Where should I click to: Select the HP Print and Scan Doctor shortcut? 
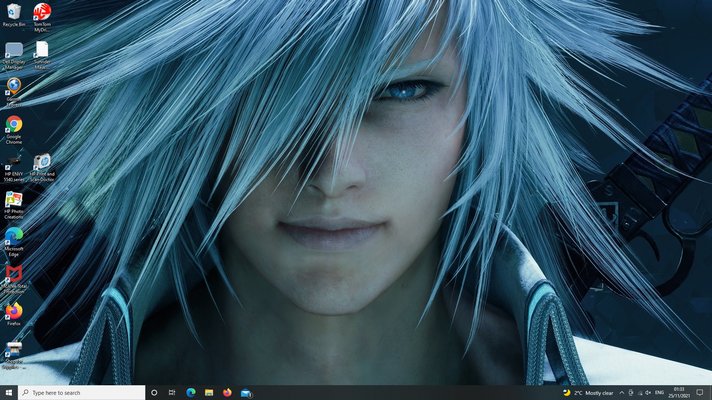click(x=42, y=168)
